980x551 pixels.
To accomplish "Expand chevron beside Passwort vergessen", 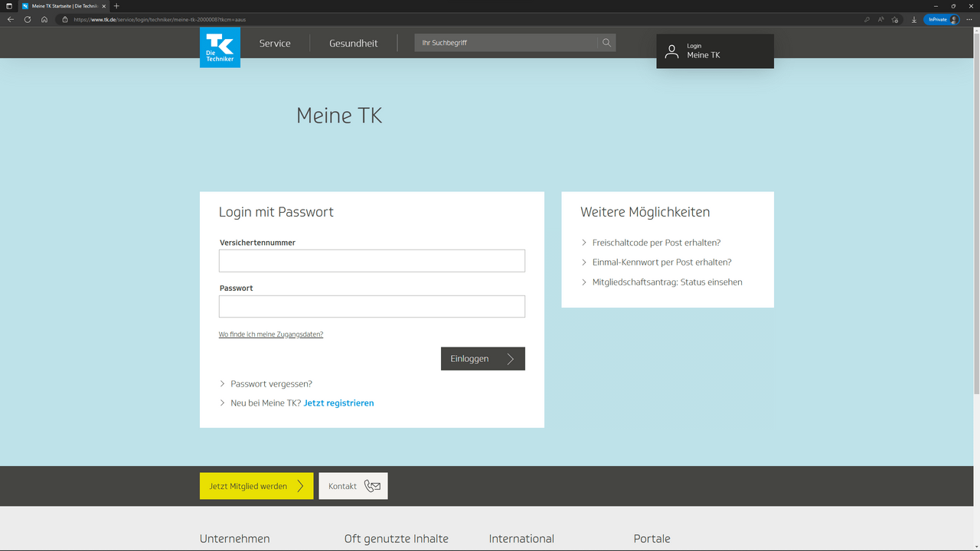I will 223,384.
